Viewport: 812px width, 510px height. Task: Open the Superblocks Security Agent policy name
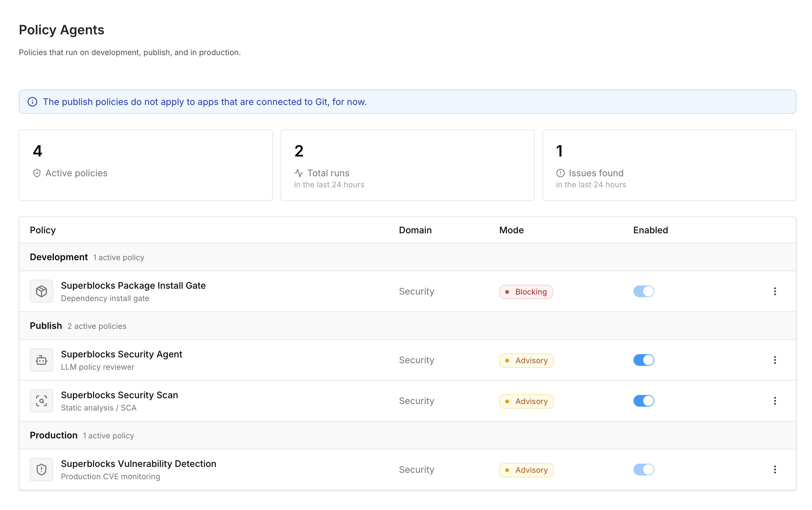[122, 354]
